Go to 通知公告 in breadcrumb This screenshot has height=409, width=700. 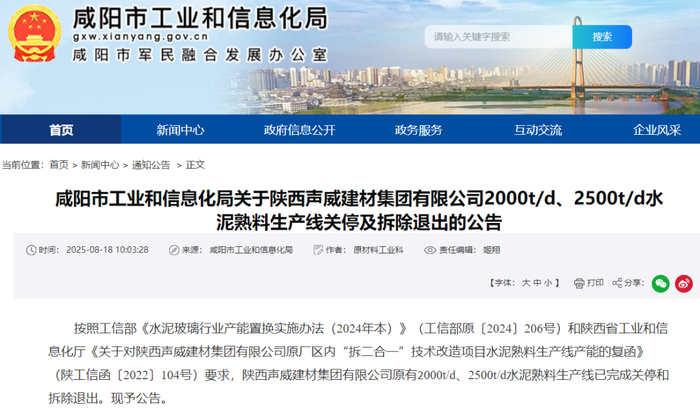point(151,165)
